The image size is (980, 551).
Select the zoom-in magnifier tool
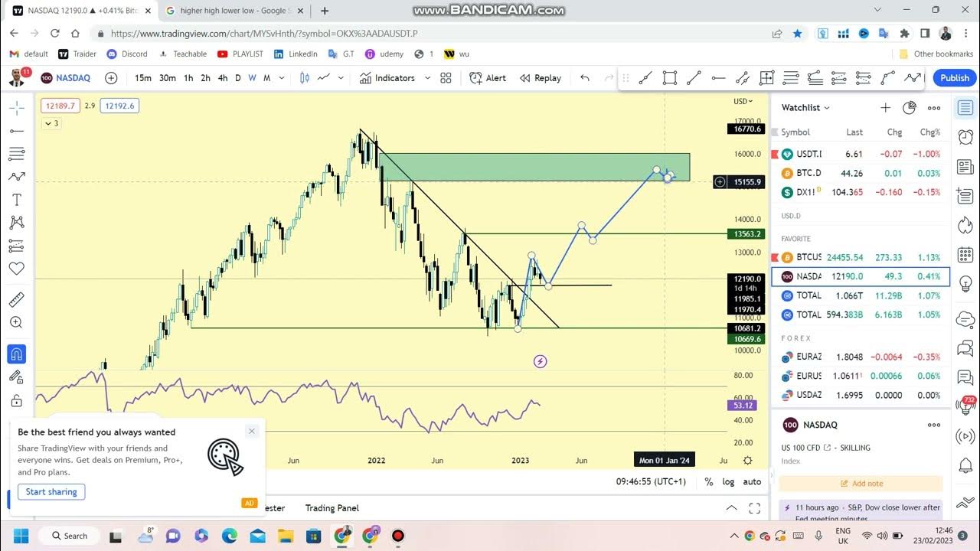click(x=16, y=323)
